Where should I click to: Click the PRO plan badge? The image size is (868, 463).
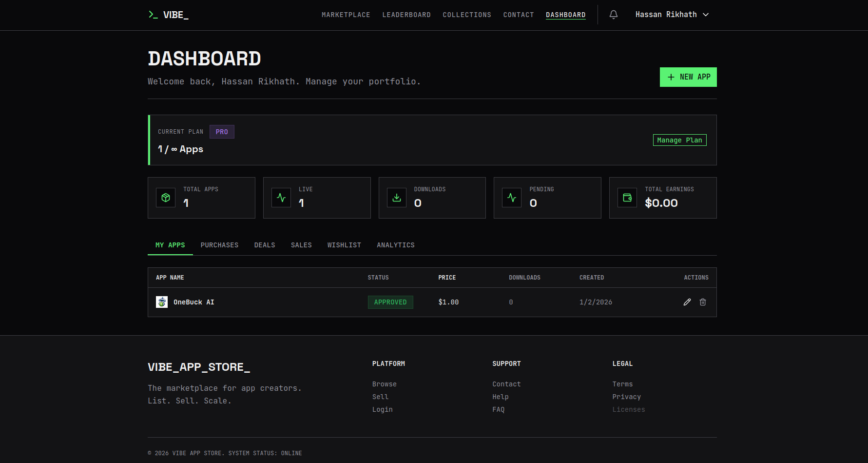222,131
